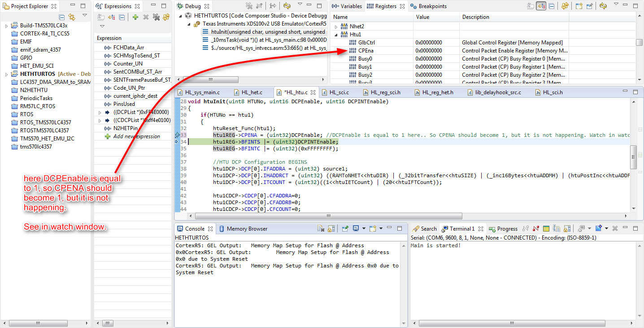Screen dimensions: 644x328
Task: Toggle Show Logical Structure in Registers view
Action: pyautogui.click(x=541, y=6)
